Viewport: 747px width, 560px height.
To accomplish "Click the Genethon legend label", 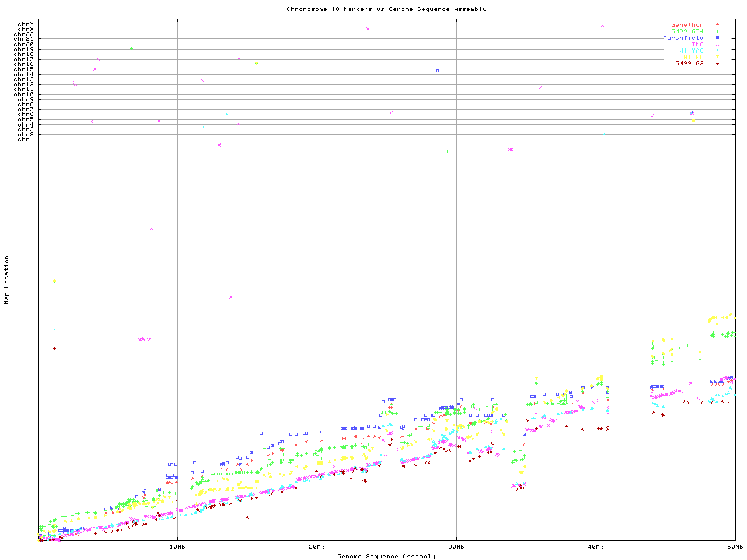I will [x=687, y=25].
